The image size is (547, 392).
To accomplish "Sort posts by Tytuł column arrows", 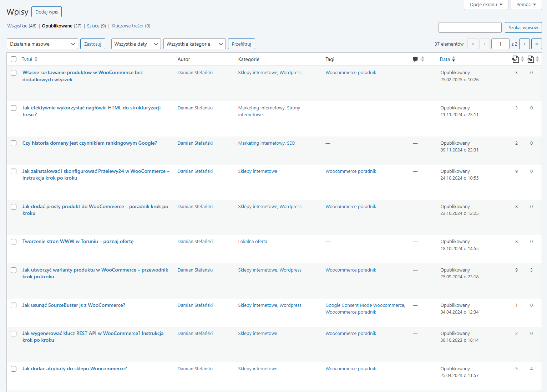I will coord(36,59).
